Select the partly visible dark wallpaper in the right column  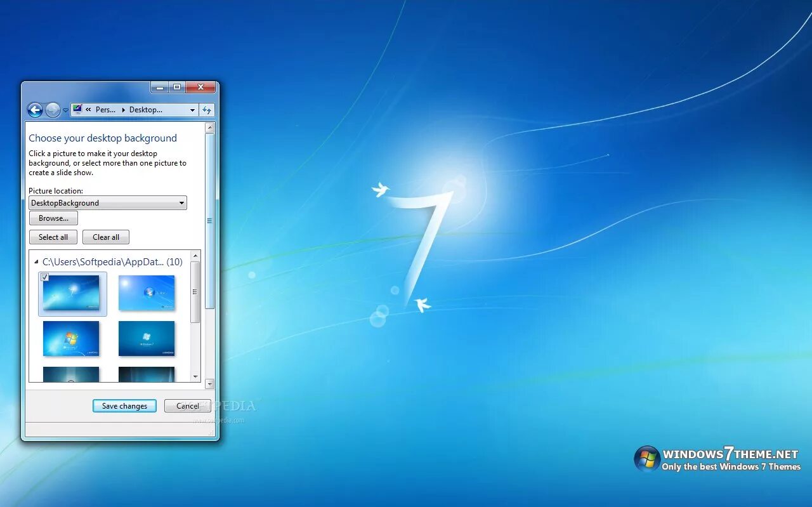tap(147, 374)
